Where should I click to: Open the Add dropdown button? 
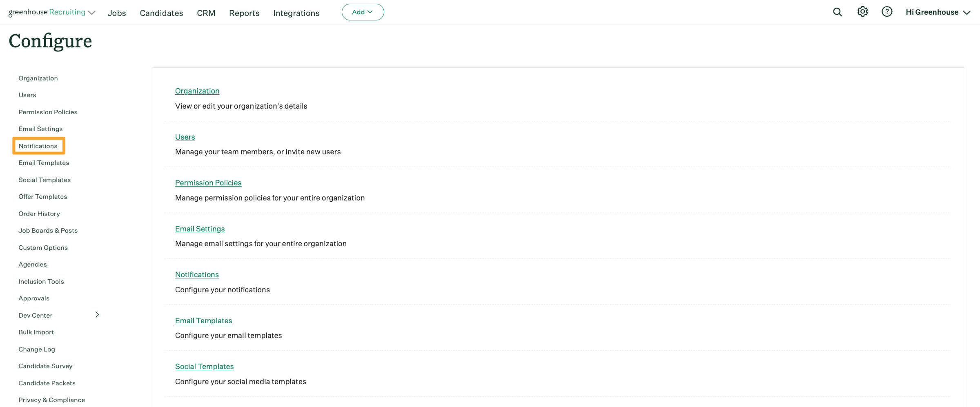[x=363, y=12]
